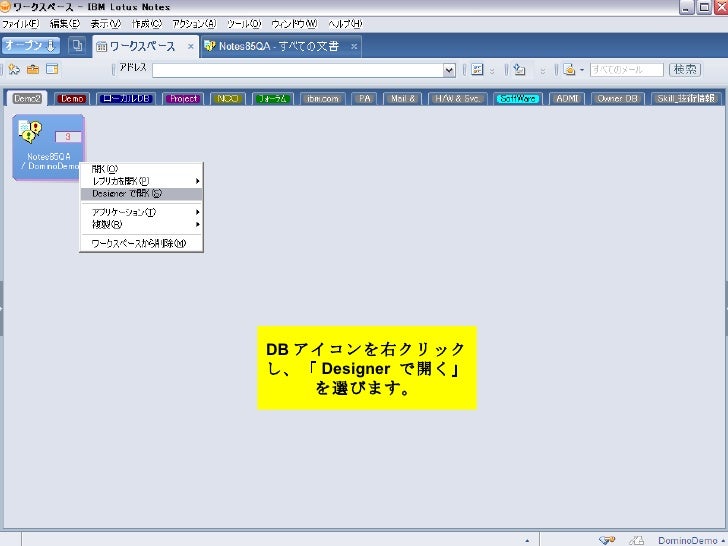Click the 検索 button
This screenshot has width=728, height=546.
685,70
